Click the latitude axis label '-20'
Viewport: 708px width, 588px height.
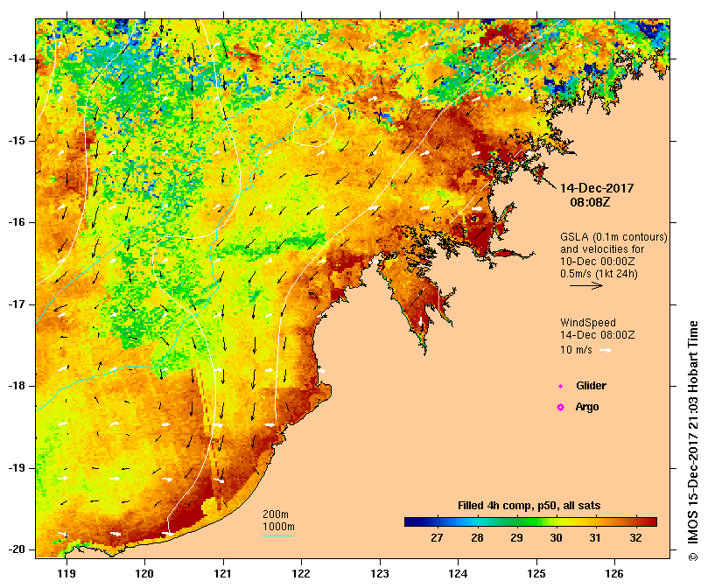(x=17, y=549)
